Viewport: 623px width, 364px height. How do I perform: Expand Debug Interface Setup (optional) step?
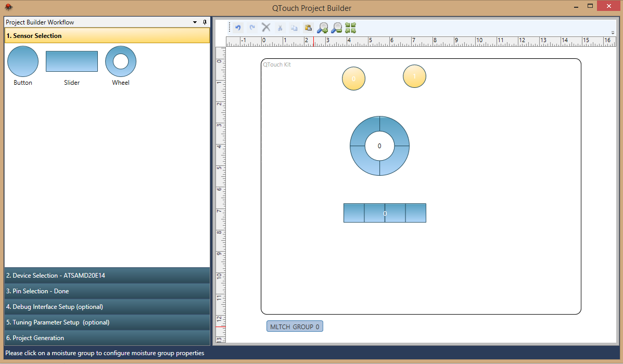pyautogui.click(x=107, y=307)
